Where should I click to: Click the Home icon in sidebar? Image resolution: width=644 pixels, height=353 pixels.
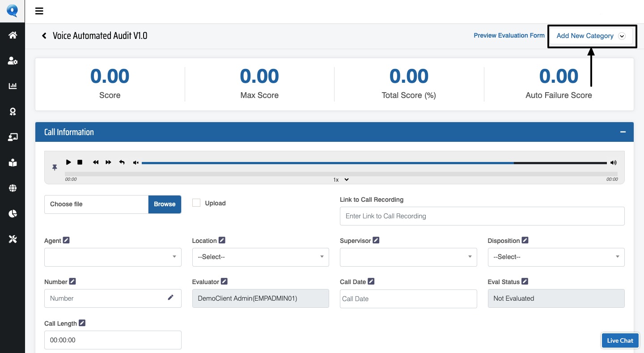(x=13, y=35)
